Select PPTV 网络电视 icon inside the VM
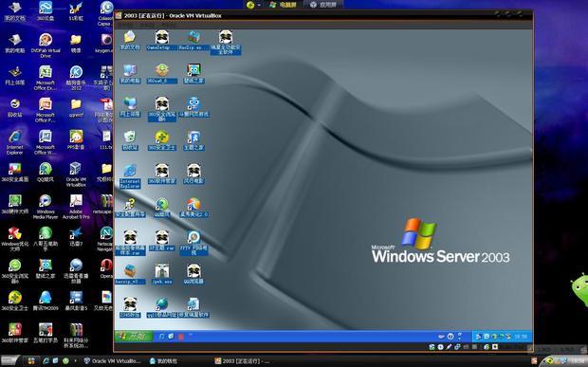This screenshot has width=588, height=367. point(193,243)
